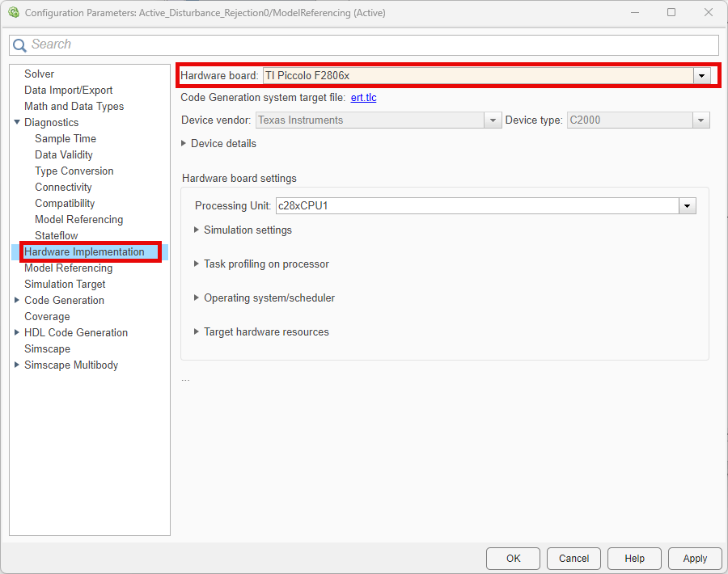Click inside the Search field
Image resolution: width=728 pixels, height=574 pixels.
coord(364,45)
